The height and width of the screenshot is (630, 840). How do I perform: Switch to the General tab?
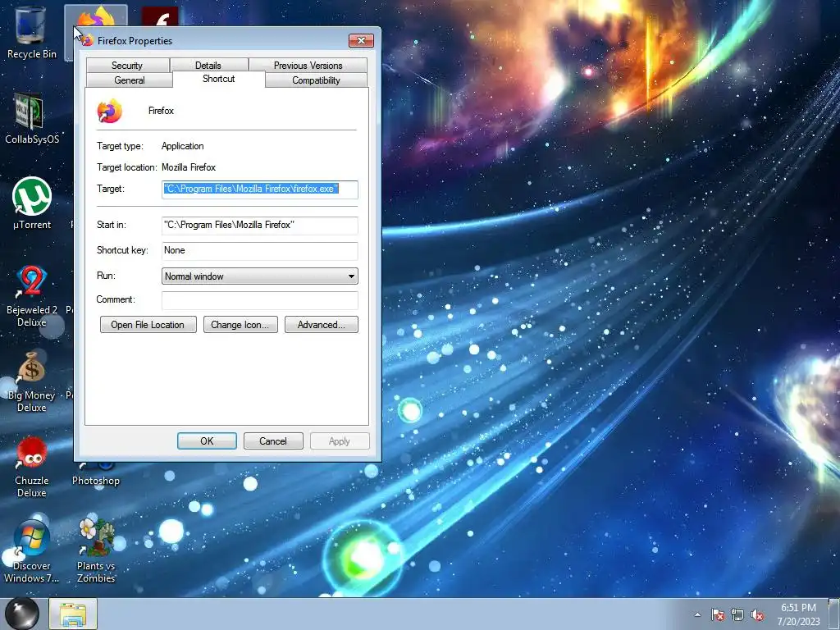[129, 80]
